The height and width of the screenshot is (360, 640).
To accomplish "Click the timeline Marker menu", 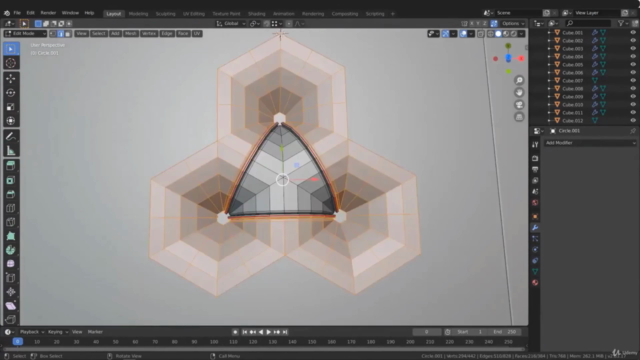I will pyautogui.click(x=95, y=332).
